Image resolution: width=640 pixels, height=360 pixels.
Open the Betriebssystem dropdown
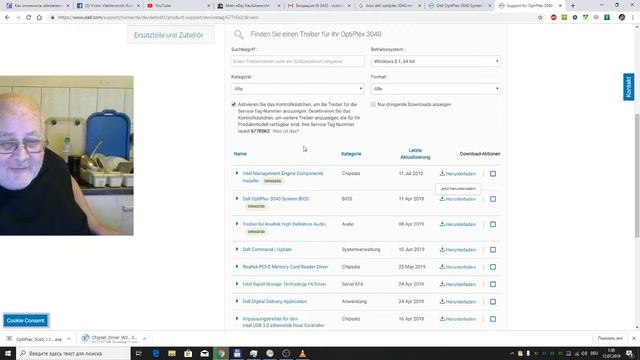pyautogui.click(x=436, y=61)
